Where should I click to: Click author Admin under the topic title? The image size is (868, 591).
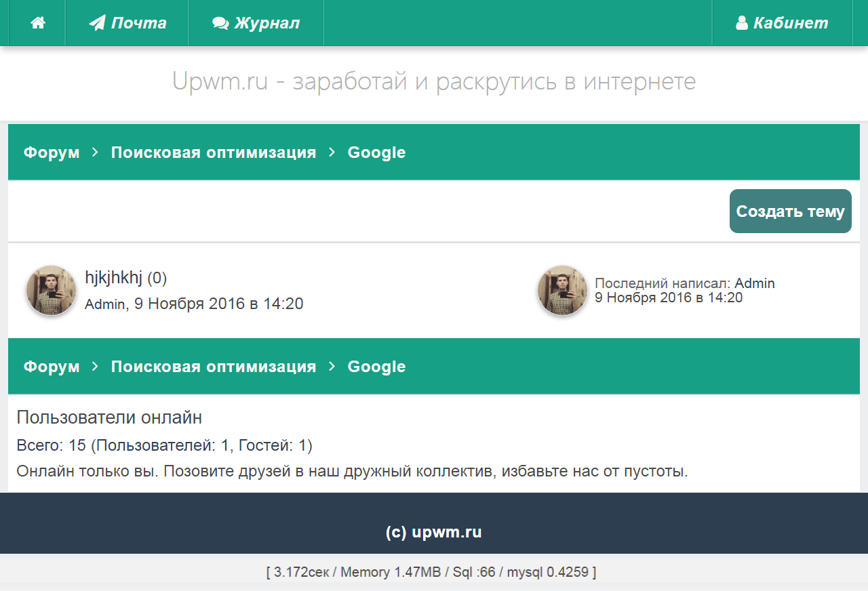[x=104, y=304]
